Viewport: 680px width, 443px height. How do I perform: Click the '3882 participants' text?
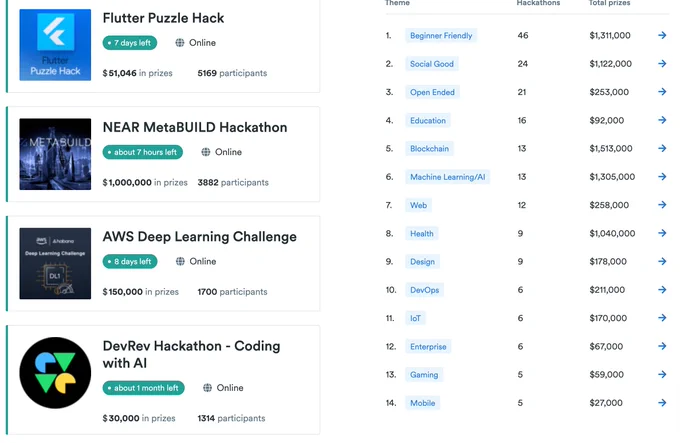(233, 182)
